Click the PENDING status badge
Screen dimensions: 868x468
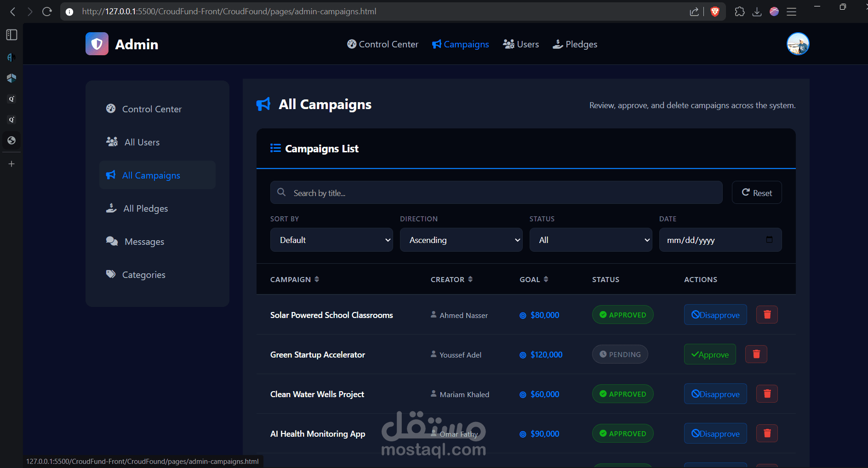(620, 354)
